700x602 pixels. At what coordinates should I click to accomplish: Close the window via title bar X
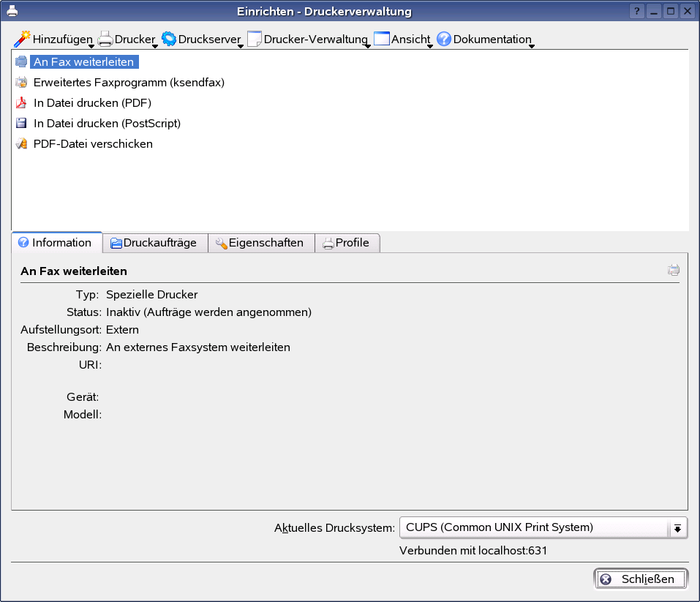(x=688, y=11)
